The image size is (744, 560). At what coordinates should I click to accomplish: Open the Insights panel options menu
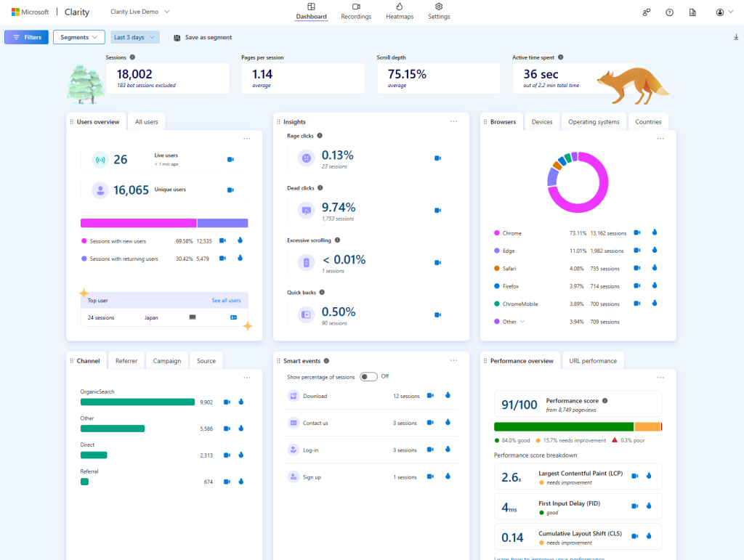point(453,121)
